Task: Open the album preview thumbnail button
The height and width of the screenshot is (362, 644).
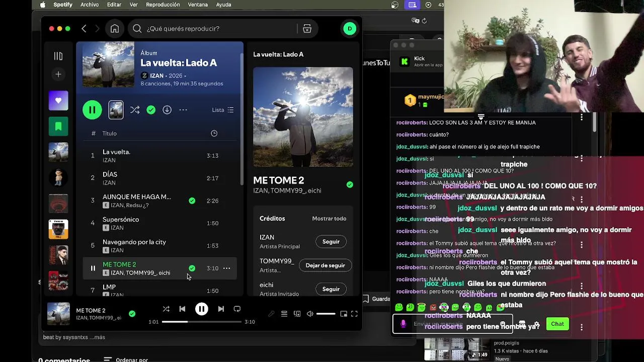Action: pyautogui.click(x=116, y=110)
